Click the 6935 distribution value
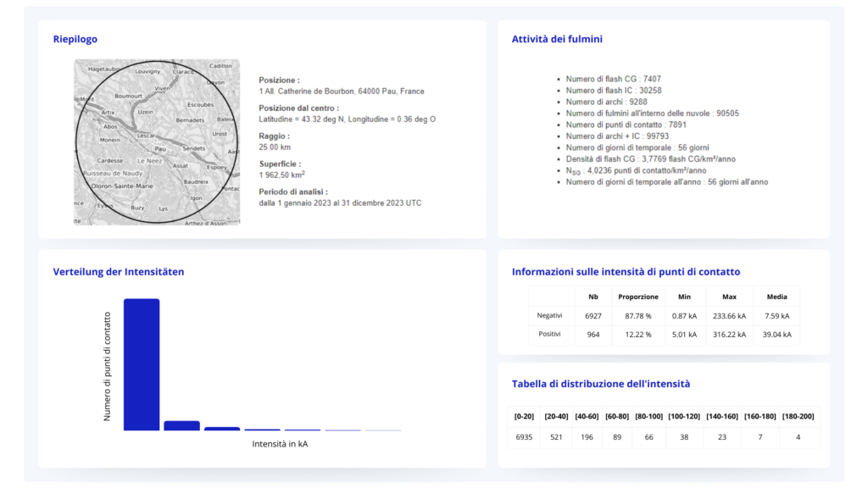The height and width of the screenshot is (488, 868). click(x=524, y=437)
